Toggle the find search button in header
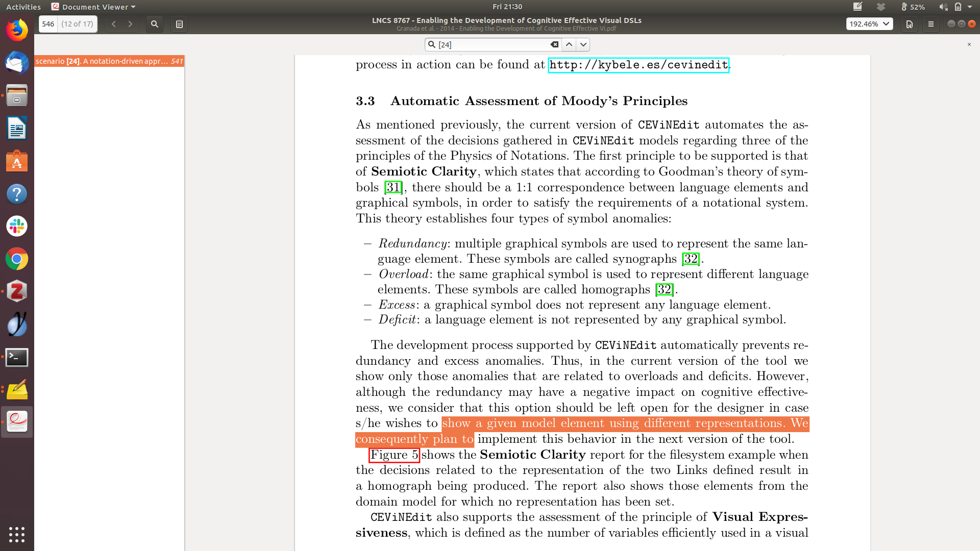This screenshot has height=551, width=980. [x=155, y=24]
